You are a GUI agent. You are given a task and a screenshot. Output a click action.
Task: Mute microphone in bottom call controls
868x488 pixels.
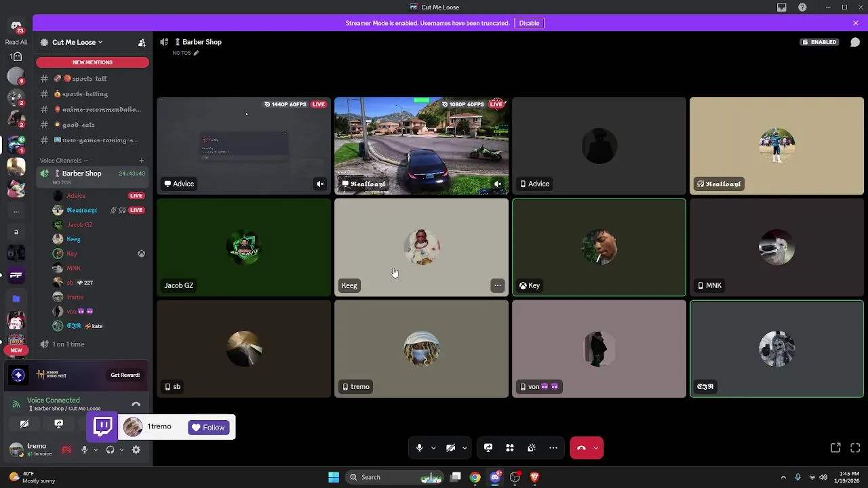point(419,448)
